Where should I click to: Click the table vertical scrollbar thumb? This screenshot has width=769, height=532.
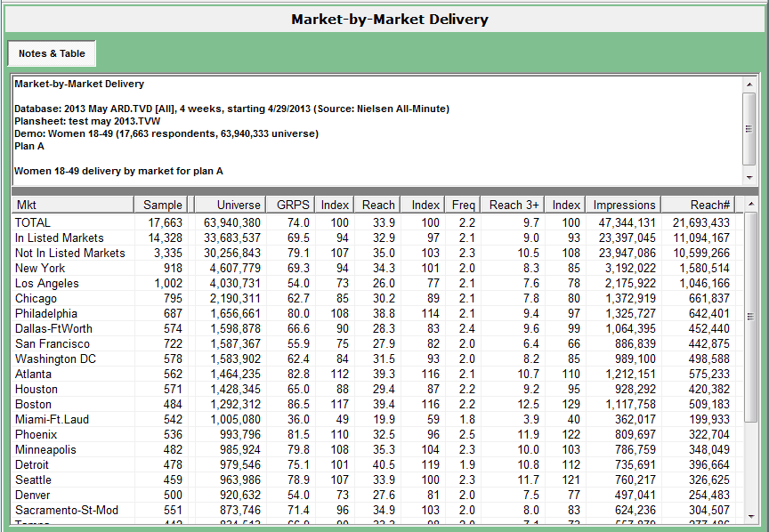click(x=750, y=316)
